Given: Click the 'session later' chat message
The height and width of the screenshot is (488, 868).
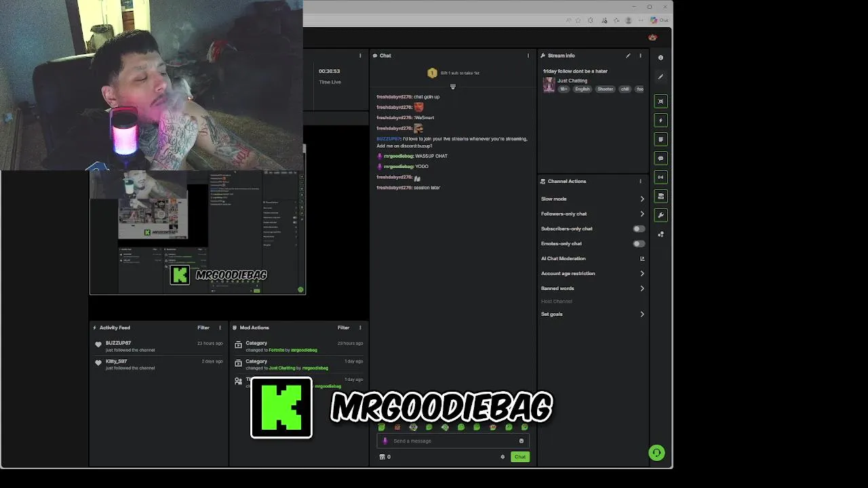Looking at the screenshot, I should coord(427,187).
